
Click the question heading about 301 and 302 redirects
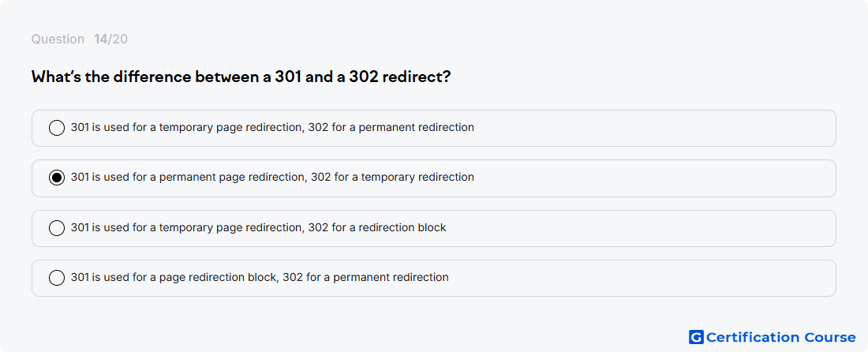(241, 77)
